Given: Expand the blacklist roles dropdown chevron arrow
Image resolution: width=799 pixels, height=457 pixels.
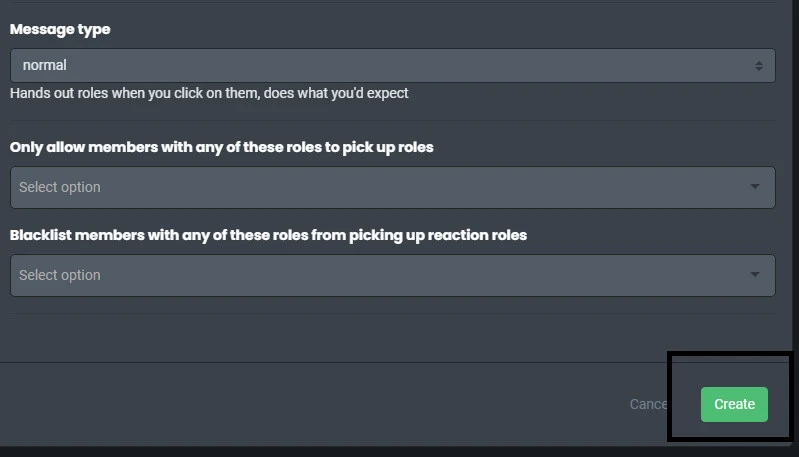Looking at the screenshot, I should [754, 275].
